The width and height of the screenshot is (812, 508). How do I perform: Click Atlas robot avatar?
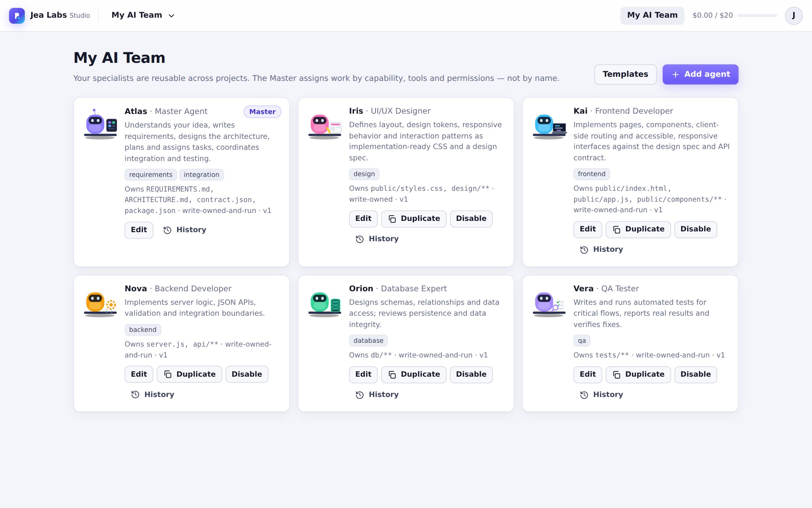coord(100,124)
